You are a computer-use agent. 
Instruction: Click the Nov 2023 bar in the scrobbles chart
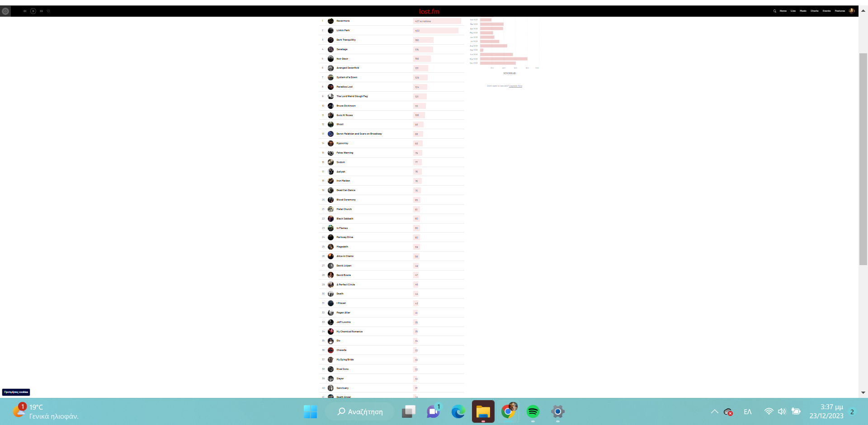[504, 59]
